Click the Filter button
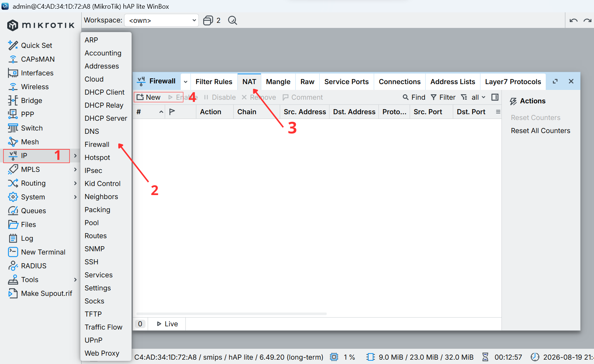The image size is (594, 364). (443, 97)
